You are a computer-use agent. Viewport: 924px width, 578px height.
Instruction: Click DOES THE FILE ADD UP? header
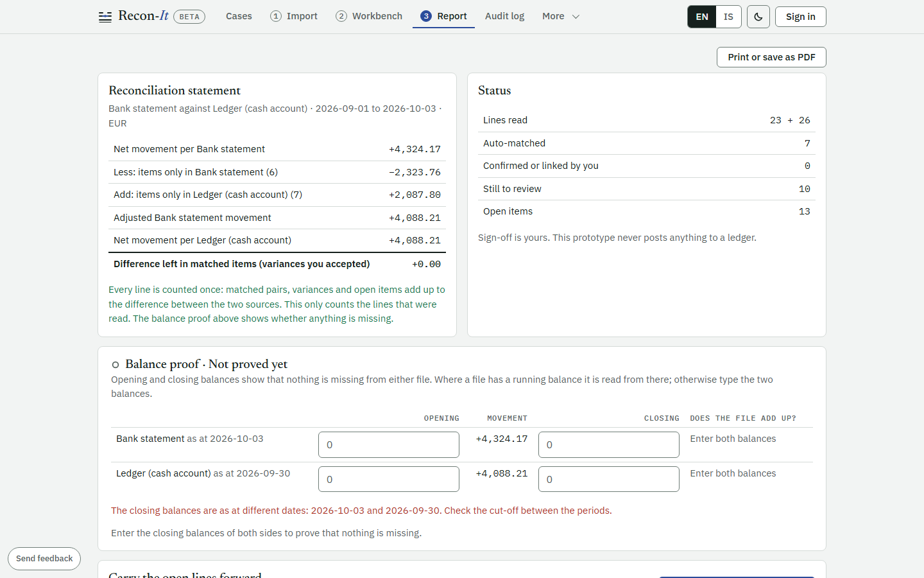(743, 418)
